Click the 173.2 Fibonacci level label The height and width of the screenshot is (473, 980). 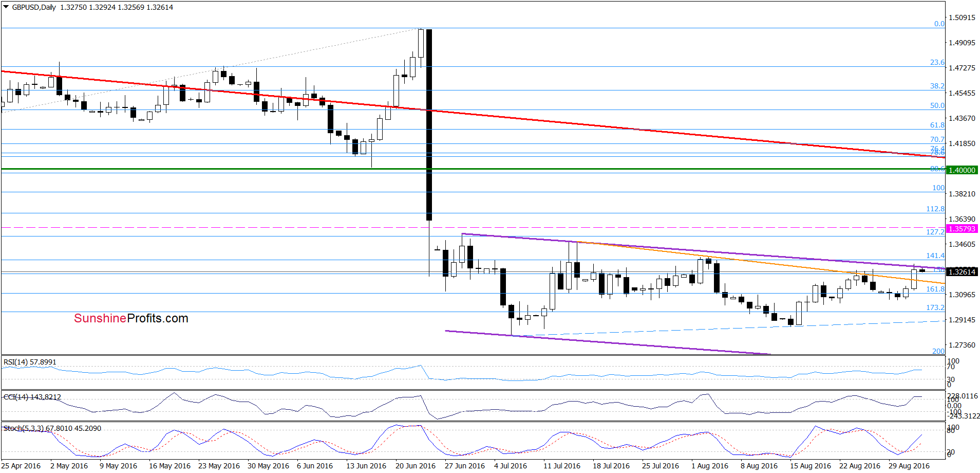point(935,307)
